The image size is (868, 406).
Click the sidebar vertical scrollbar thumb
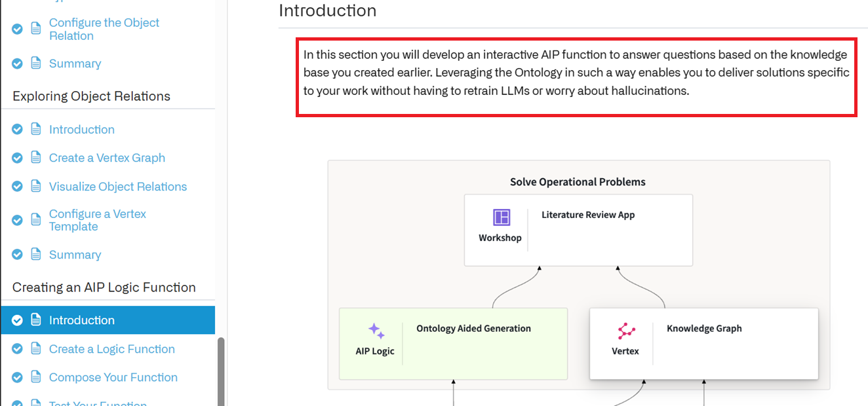click(x=221, y=371)
